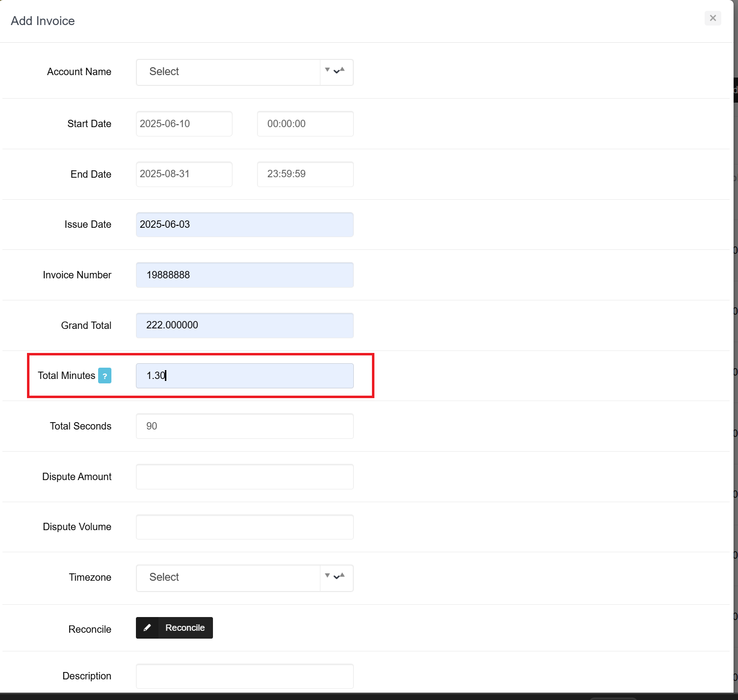Click the Description text field
This screenshot has width=738, height=700.
point(244,676)
